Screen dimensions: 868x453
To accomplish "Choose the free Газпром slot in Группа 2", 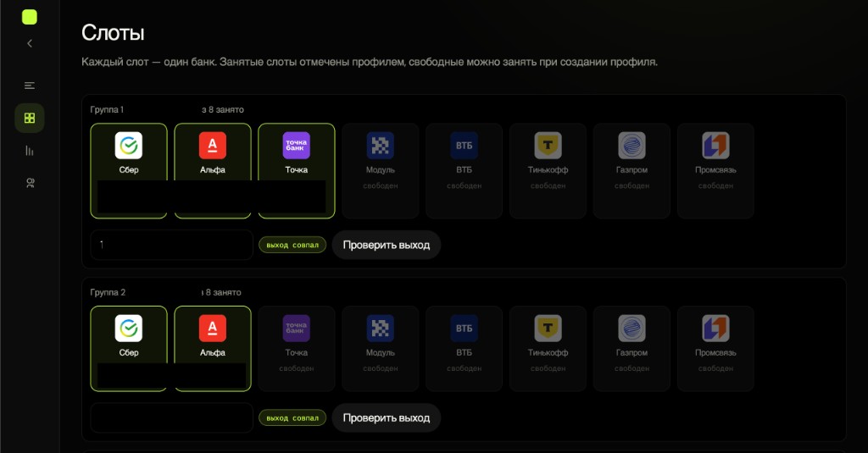I will (632, 349).
